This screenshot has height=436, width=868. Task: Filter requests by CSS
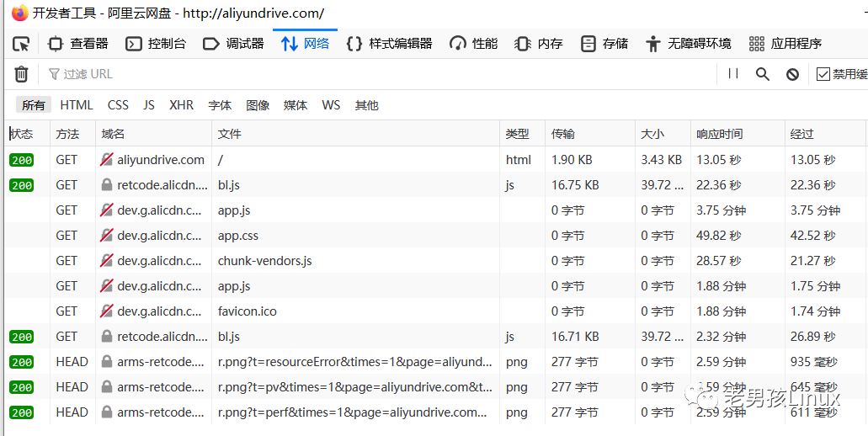pos(118,105)
